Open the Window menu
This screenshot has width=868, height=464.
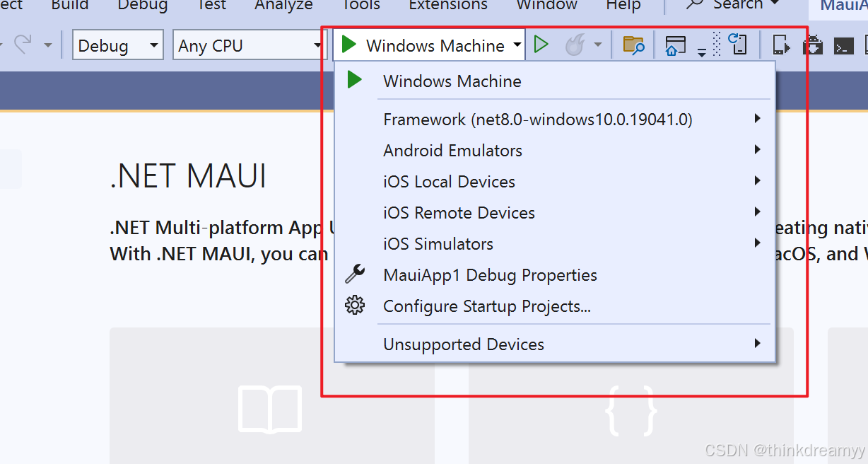point(547,5)
